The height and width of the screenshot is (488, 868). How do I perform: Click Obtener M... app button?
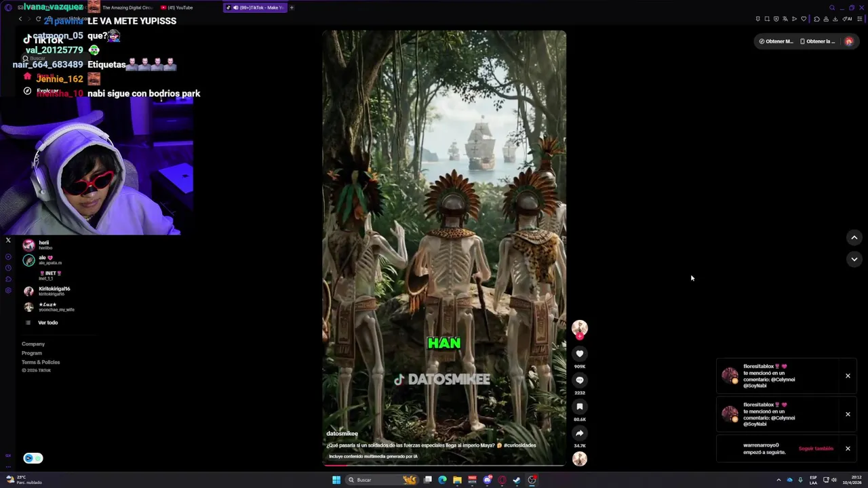click(776, 41)
